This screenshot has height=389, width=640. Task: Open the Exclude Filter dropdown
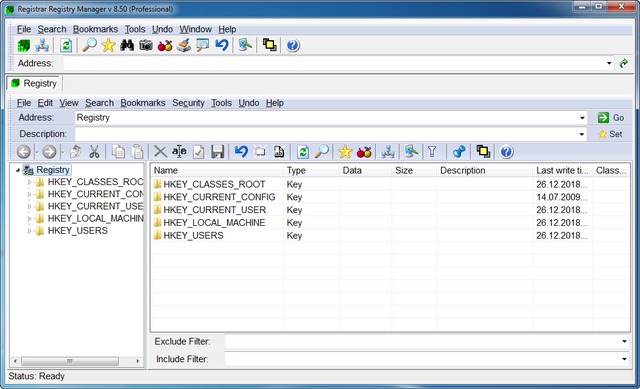(624, 341)
